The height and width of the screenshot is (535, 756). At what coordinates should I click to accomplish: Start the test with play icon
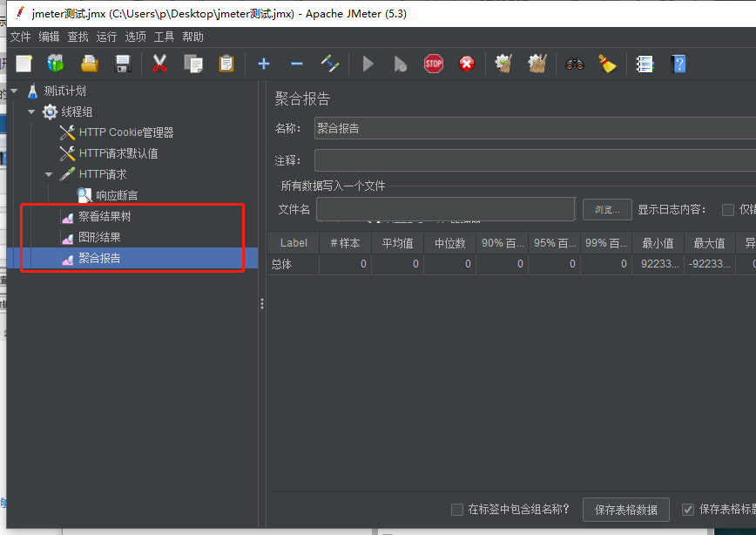pos(368,64)
